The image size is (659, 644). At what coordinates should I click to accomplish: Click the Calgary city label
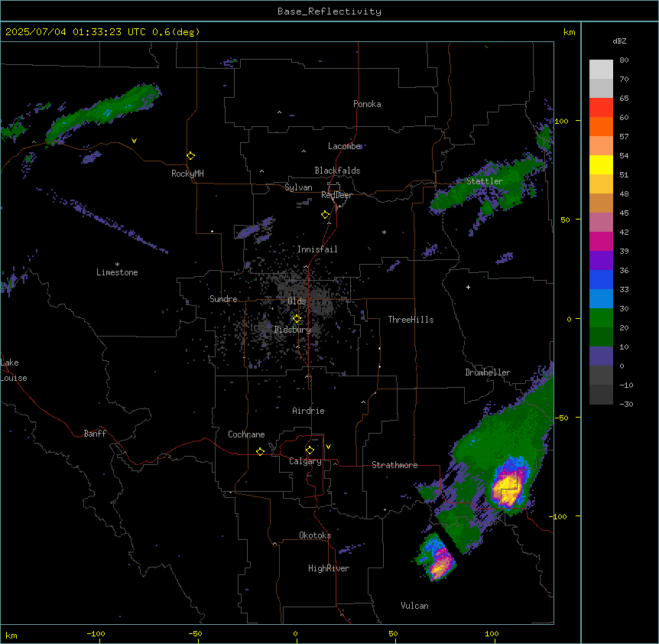[x=305, y=461]
